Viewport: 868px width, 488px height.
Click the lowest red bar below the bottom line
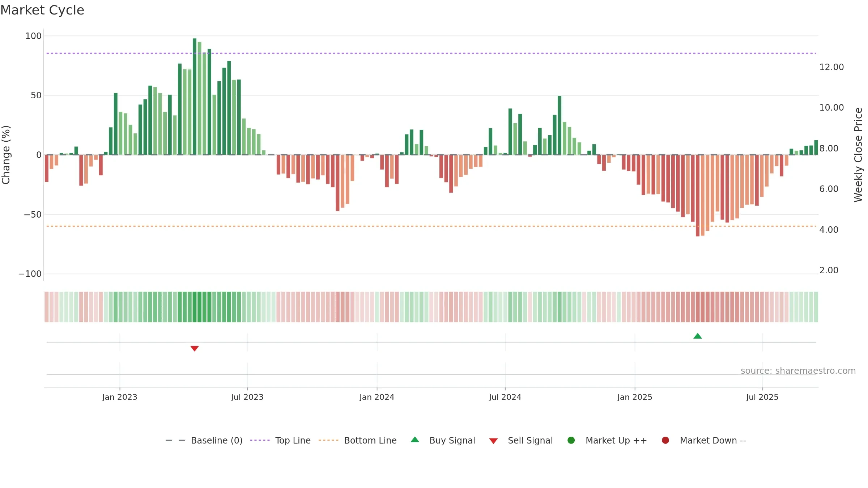point(698,196)
